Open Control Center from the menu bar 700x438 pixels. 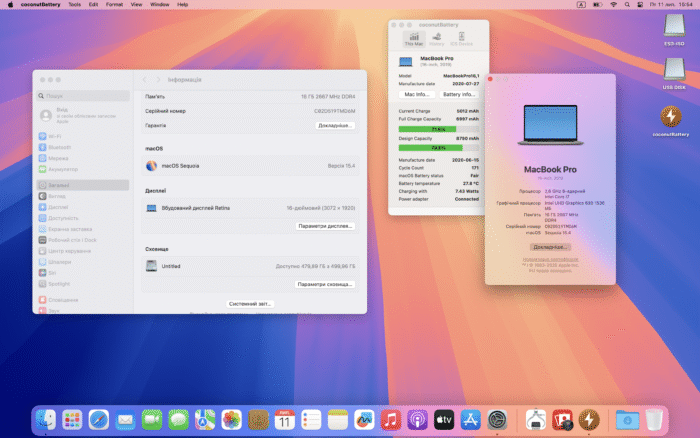tap(640, 4)
